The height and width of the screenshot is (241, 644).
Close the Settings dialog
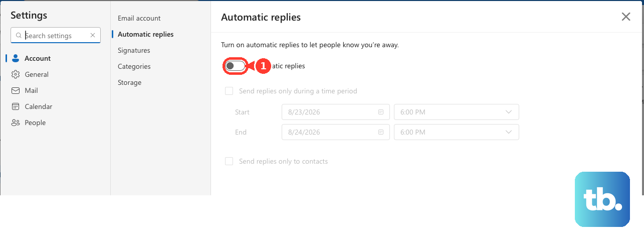click(626, 17)
